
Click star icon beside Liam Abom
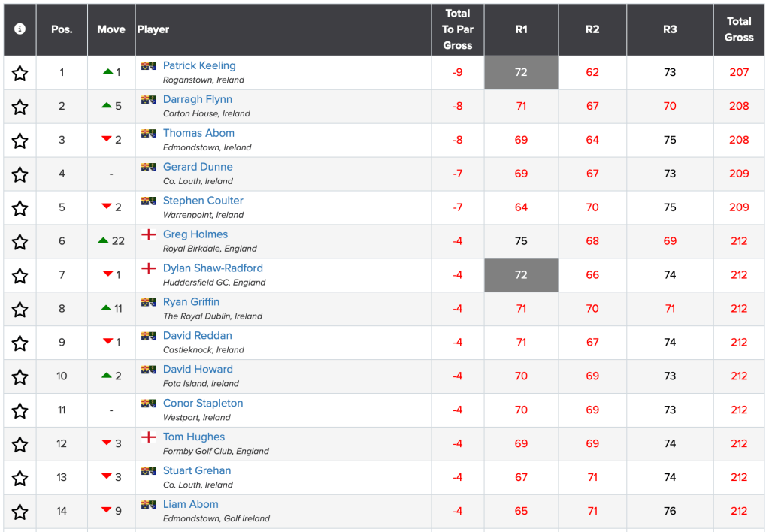click(20, 512)
